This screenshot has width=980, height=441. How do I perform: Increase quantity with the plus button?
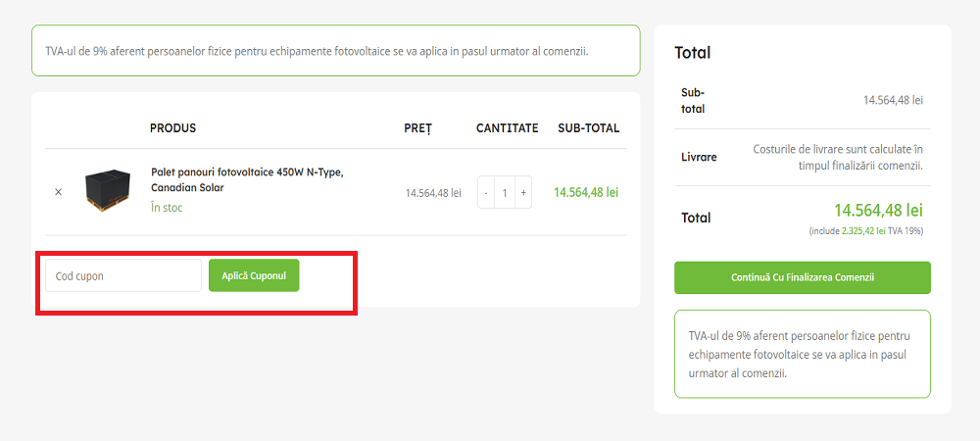pyautogui.click(x=523, y=193)
